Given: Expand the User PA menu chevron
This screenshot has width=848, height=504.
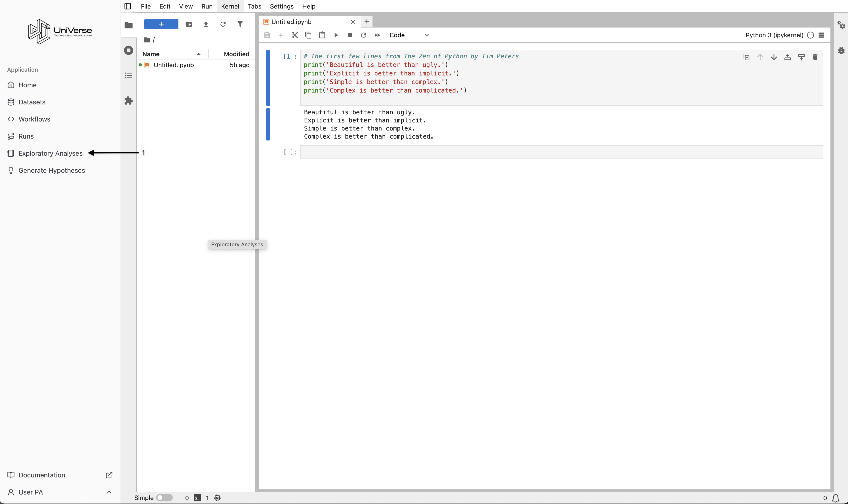Looking at the screenshot, I should tap(109, 492).
